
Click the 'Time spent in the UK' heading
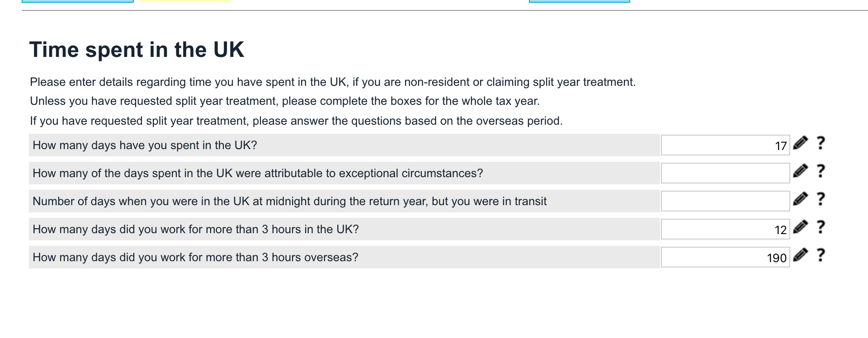pyautogui.click(x=137, y=50)
